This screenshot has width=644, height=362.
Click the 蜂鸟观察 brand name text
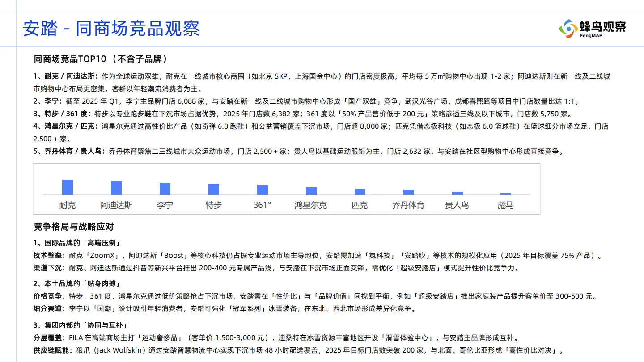pos(603,27)
